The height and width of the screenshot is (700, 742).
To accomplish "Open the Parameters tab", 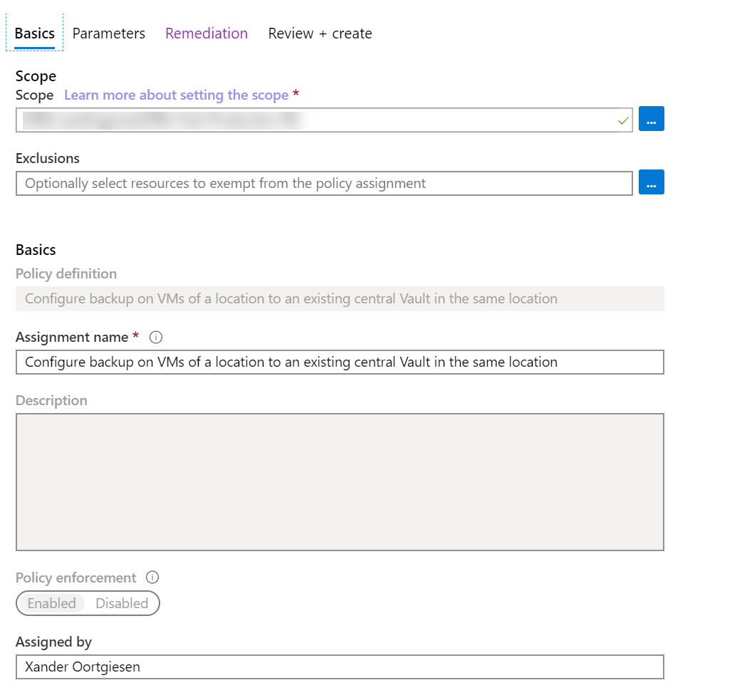I will [108, 33].
